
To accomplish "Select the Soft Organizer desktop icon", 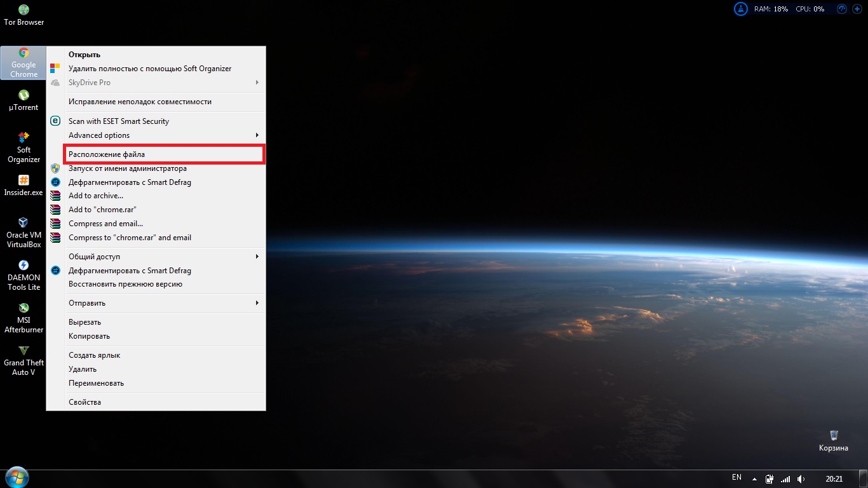I will 24,147.
